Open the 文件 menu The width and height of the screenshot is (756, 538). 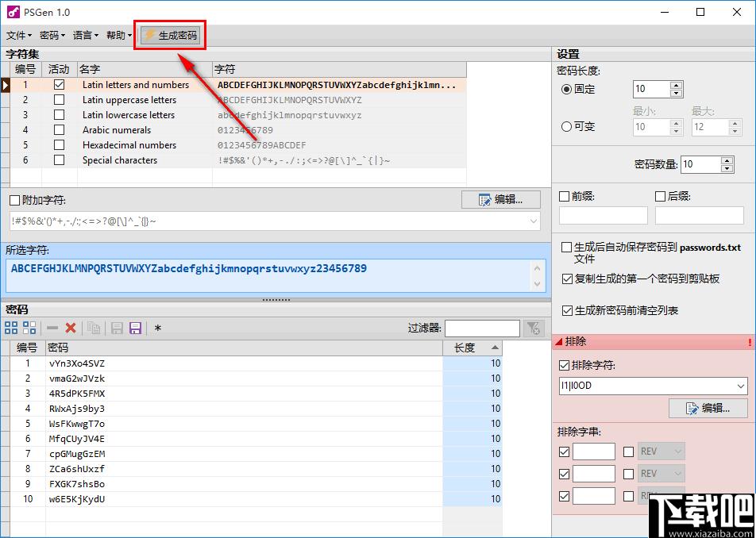coord(19,35)
